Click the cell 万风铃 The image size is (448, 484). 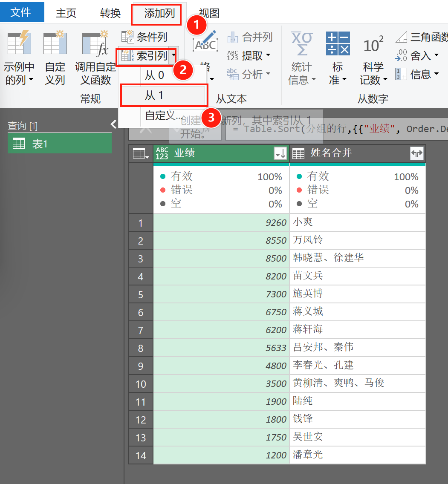358,240
